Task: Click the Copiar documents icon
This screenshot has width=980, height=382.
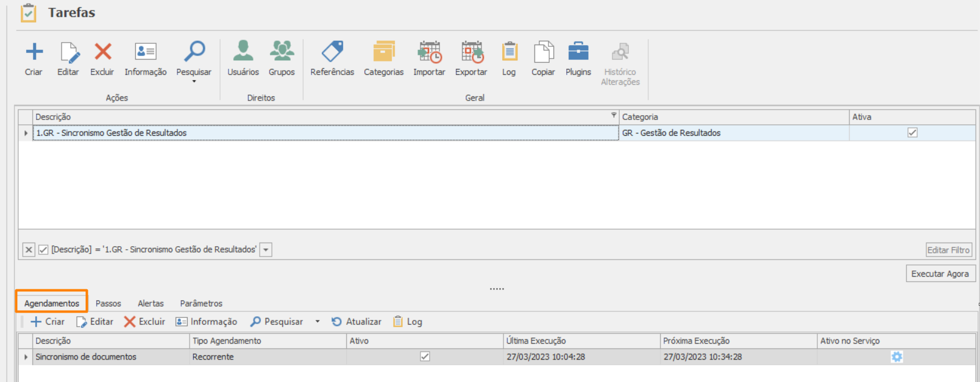Action: click(544, 52)
